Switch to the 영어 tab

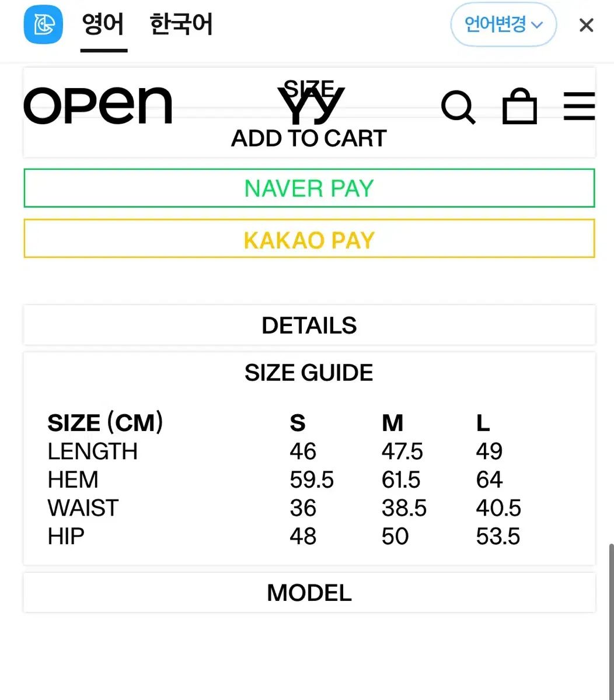tap(103, 26)
